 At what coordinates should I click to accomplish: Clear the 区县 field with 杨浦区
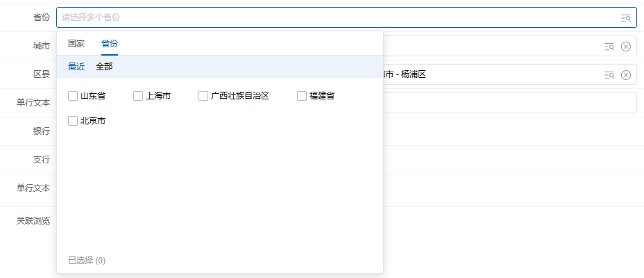click(625, 75)
